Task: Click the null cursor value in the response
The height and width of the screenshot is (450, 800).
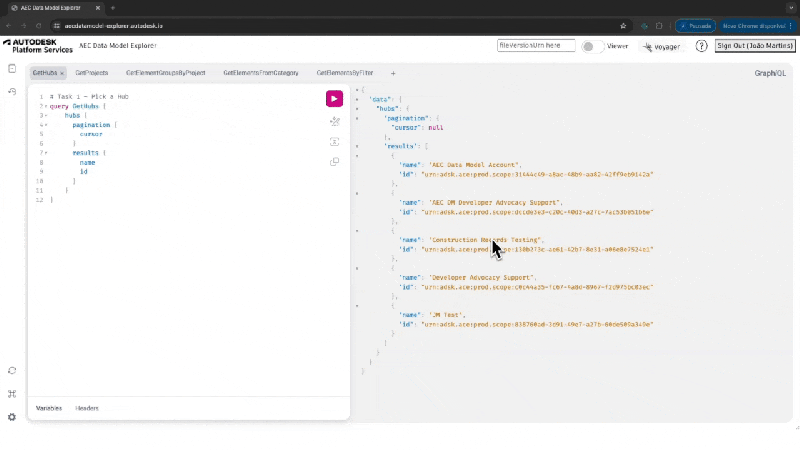Action: [x=436, y=128]
